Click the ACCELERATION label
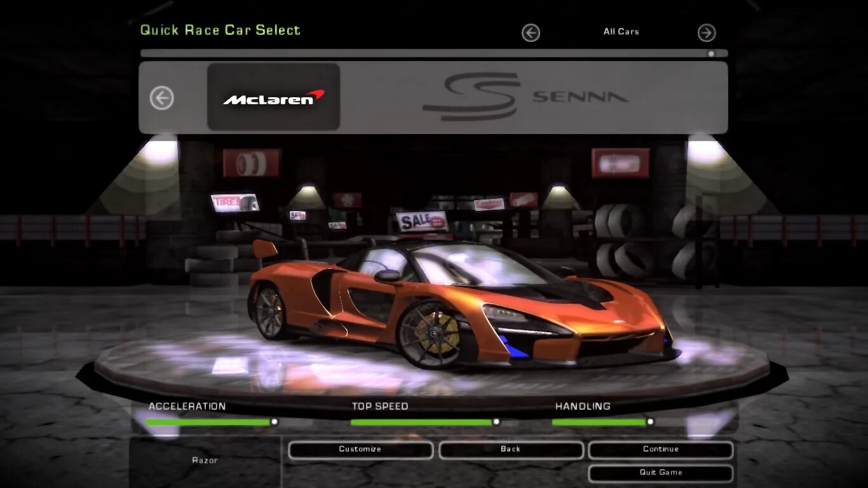Screen dimensions: 868x488 [x=187, y=407]
